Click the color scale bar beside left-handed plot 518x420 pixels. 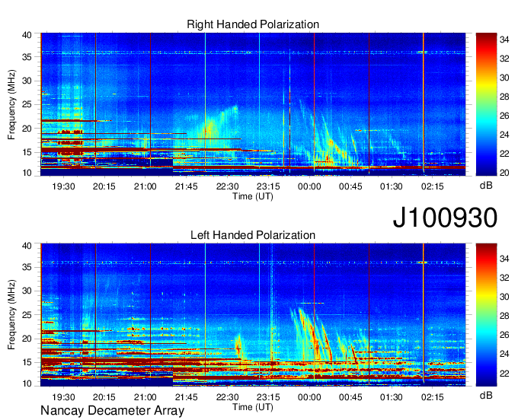point(486,315)
